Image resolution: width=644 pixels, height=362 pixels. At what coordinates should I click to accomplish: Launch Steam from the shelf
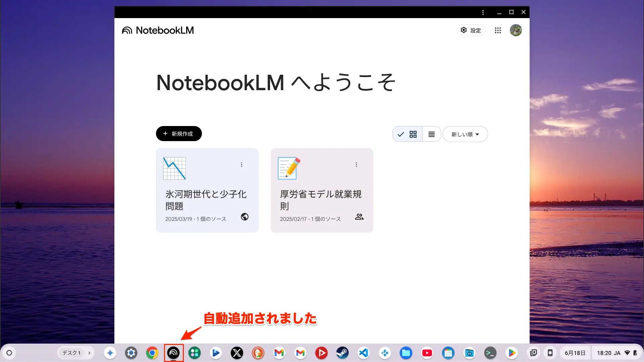tap(342, 353)
